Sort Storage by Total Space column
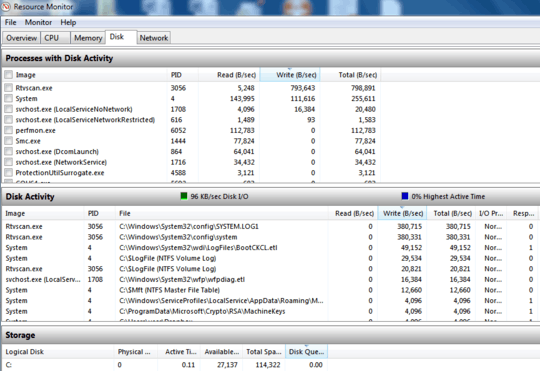Viewport: 540px width, 371px height. pos(264,352)
